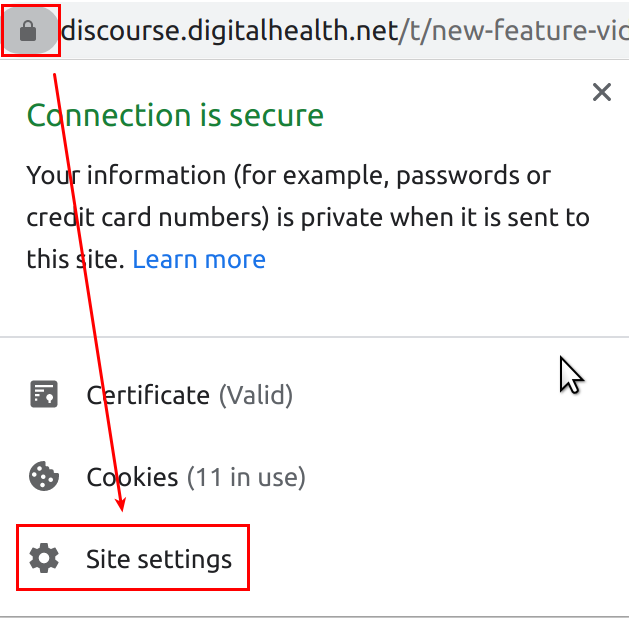Click the (11 in use) count text

246,477
